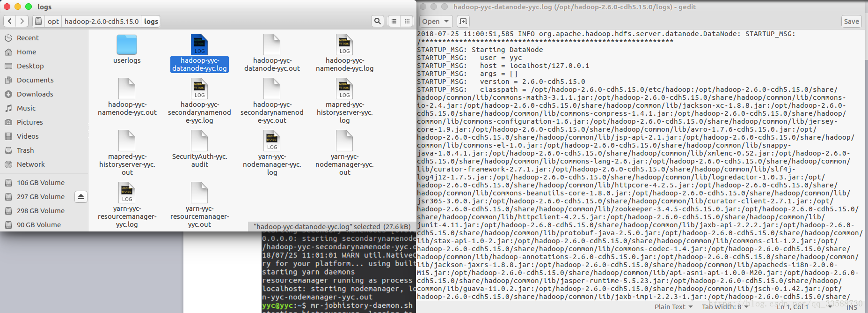
Task: Click terminal prompt line 'mr-jobhistory-daemon.sh'
Action: click(x=337, y=306)
